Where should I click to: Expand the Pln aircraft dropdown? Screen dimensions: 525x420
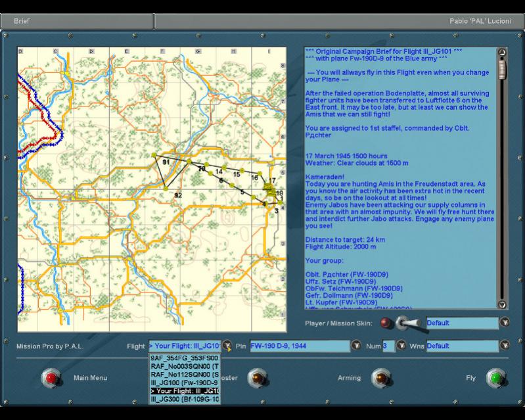tap(355, 346)
